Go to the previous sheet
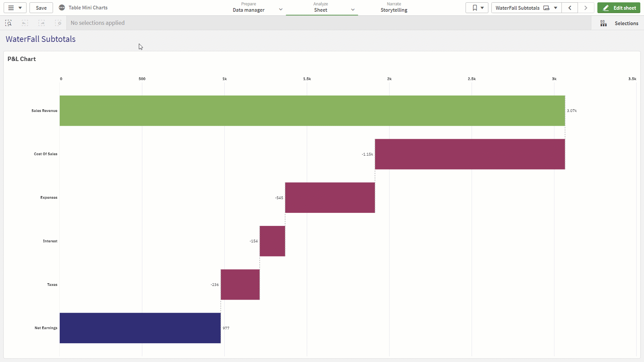This screenshot has height=362, width=644. tap(570, 8)
